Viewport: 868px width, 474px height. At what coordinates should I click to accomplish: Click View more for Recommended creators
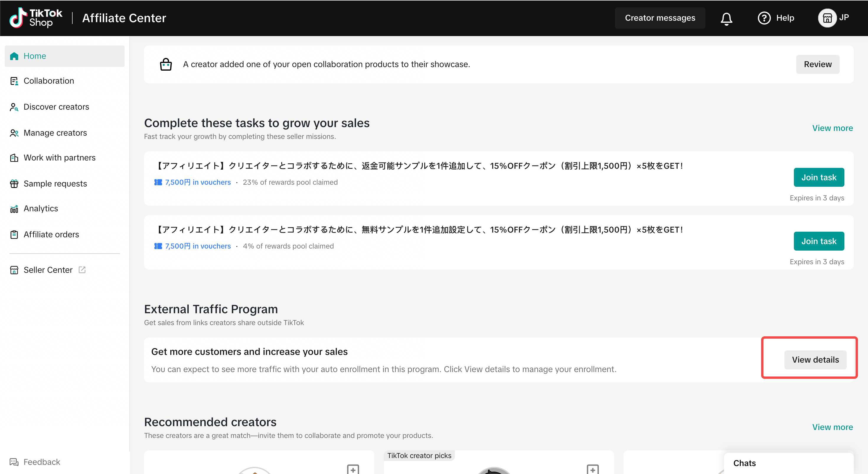[x=832, y=427]
